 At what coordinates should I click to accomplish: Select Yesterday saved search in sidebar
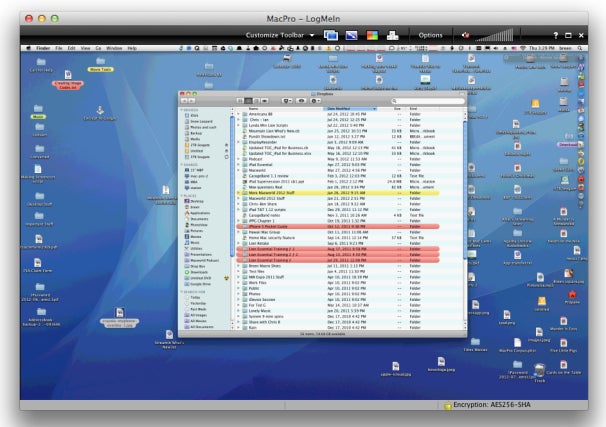point(196,304)
